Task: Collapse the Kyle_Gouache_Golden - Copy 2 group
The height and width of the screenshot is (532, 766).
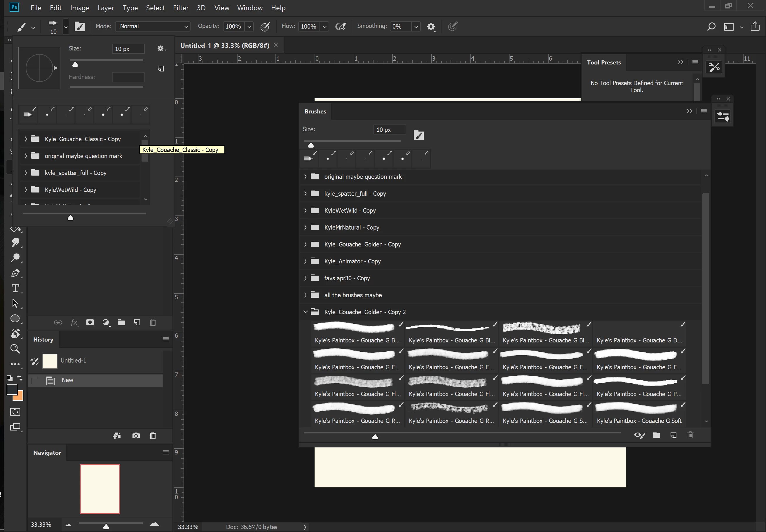Action: [305, 312]
